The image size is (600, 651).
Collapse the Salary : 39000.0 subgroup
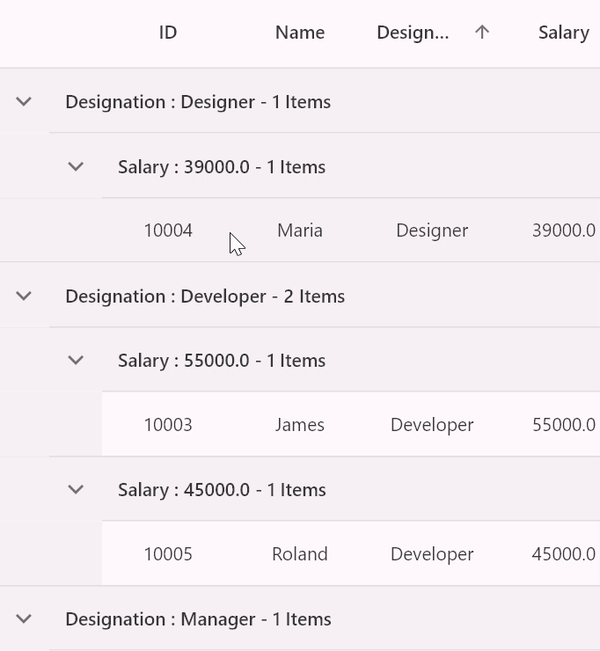click(x=76, y=166)
